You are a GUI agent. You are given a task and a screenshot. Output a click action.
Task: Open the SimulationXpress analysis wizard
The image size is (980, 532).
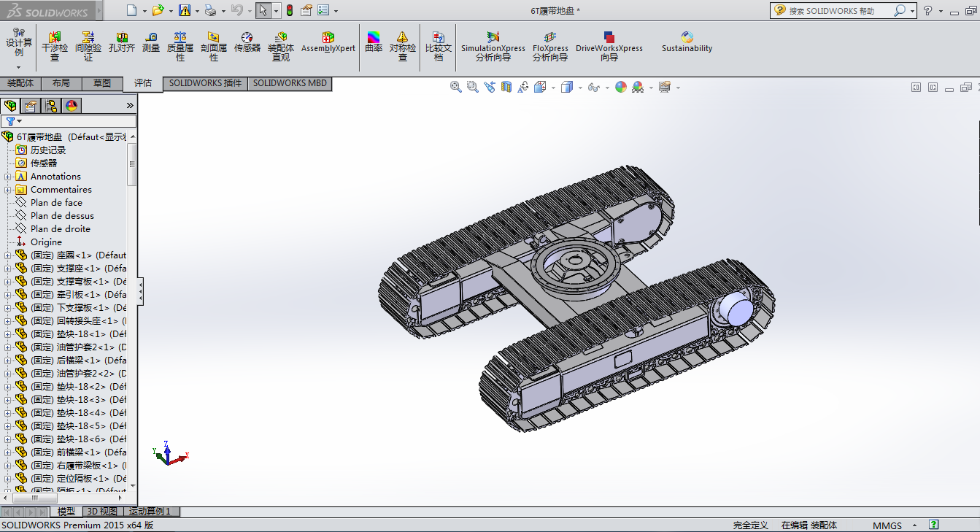(493, 45)
